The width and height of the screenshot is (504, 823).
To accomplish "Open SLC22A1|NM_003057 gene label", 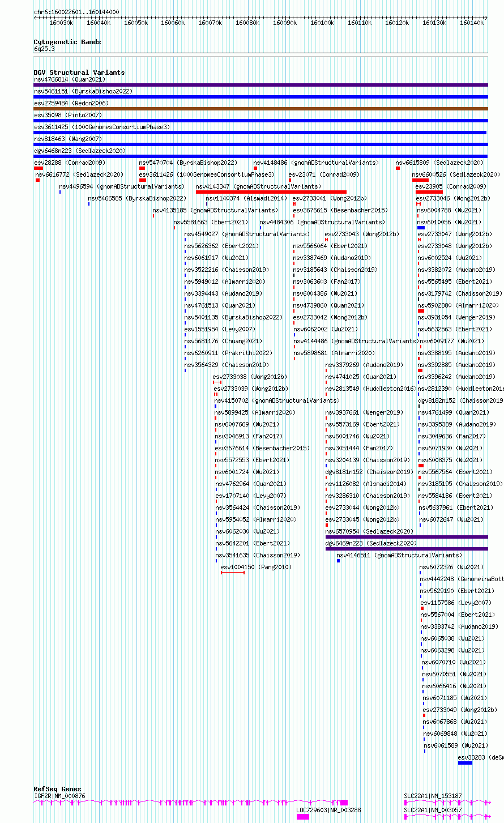I will click(433, 811).
